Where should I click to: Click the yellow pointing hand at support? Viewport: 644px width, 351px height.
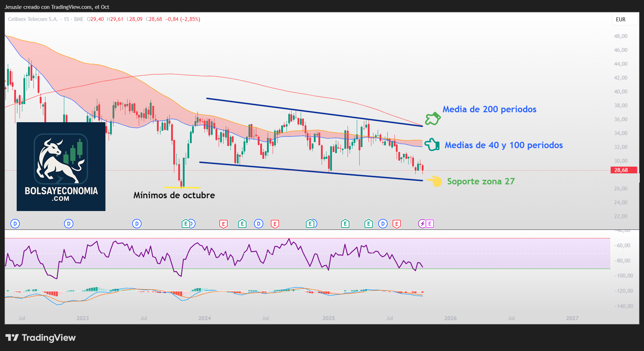pyautogui.click(x=435, y=181)
